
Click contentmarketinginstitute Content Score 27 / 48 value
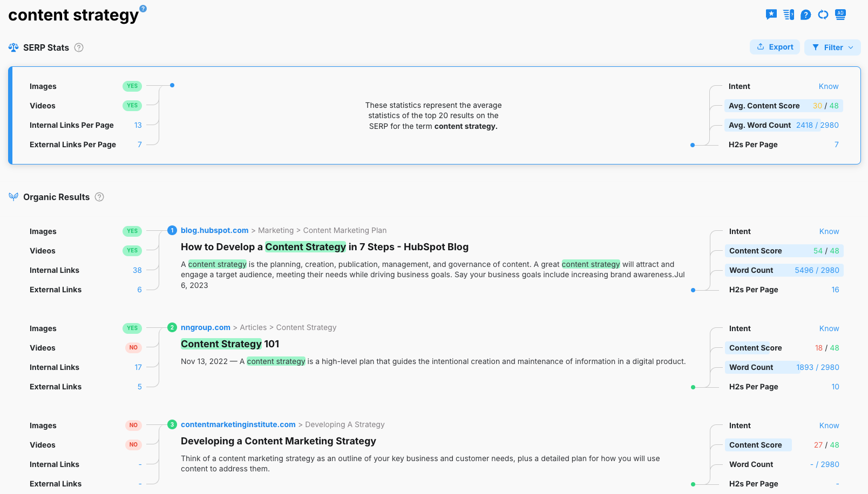click(826, 445)
